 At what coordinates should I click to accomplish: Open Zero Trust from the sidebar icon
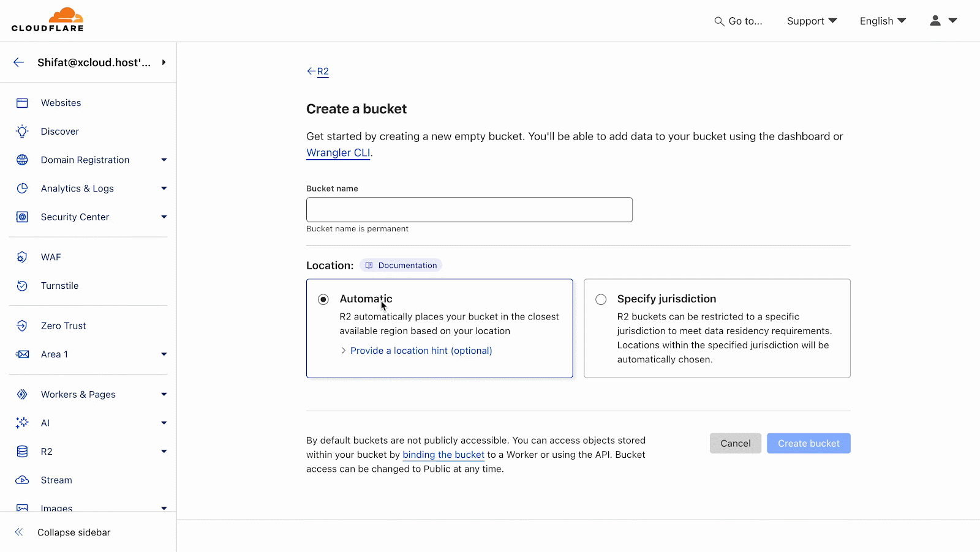(x=22, y=325)
